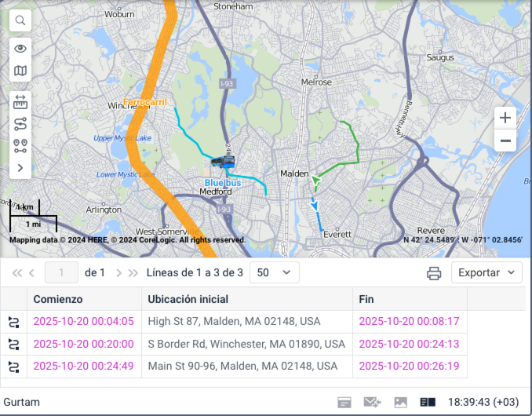Toggle the split layout icon in status bar
This screenshot has width=532, height=416.
(x=428, y=402)
